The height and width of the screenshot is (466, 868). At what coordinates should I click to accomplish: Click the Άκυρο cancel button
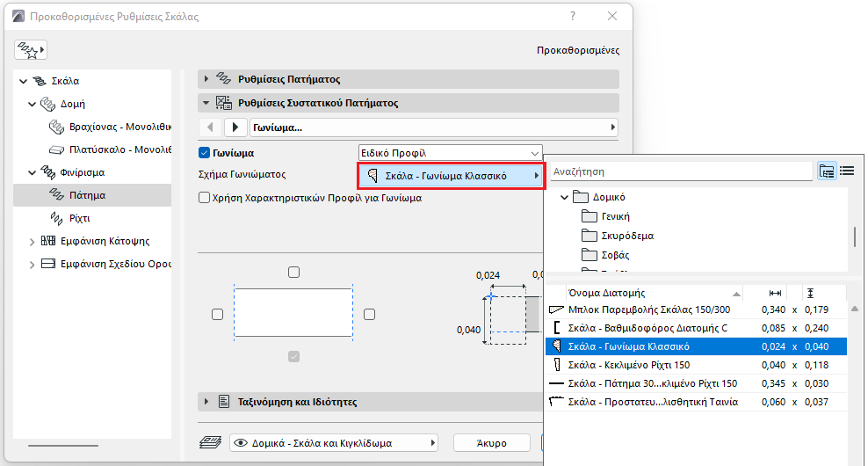(x=492, y=443)
